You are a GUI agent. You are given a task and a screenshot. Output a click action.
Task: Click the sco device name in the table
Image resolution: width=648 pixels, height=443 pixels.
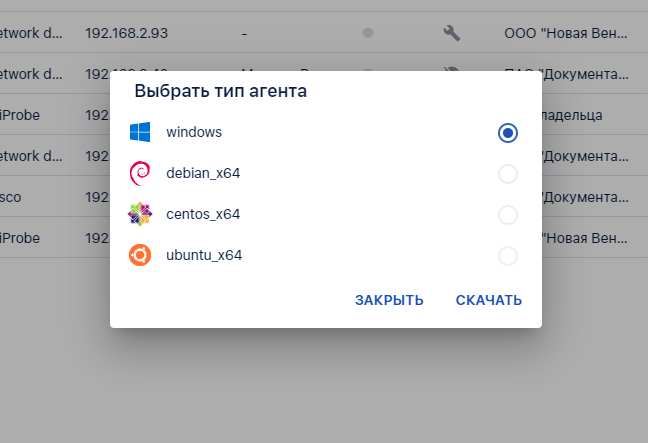coord(10,198)
